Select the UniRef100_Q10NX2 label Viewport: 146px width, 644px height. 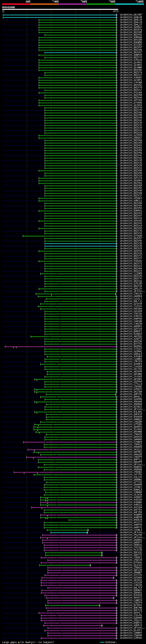tap(131, 63)
